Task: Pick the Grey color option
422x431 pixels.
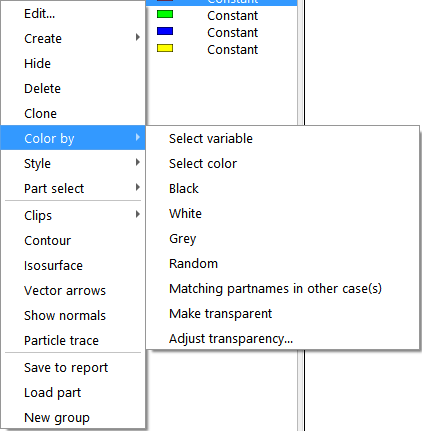Action: tap(282, 238)
